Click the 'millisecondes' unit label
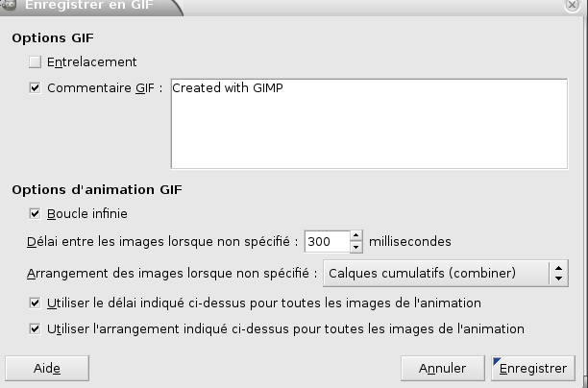This screenshot has width=588, height=388. tap(410, 241)
